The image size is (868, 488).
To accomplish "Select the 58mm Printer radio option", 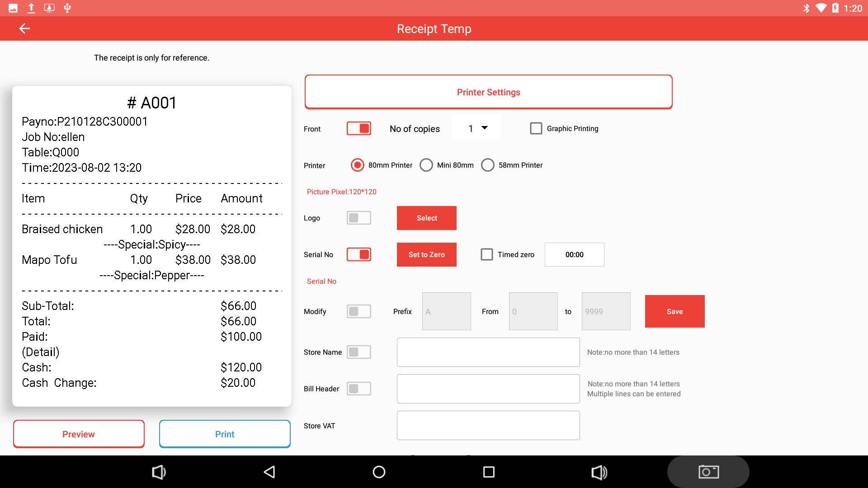I will click(x=488, y=165).
